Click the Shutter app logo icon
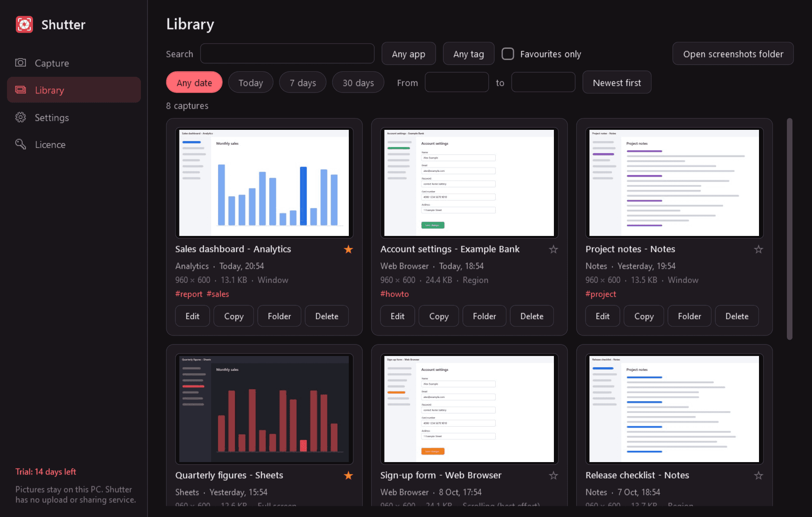Image resolution: width=812 pixels, height=517 pixels. click(x=24, y=24)
